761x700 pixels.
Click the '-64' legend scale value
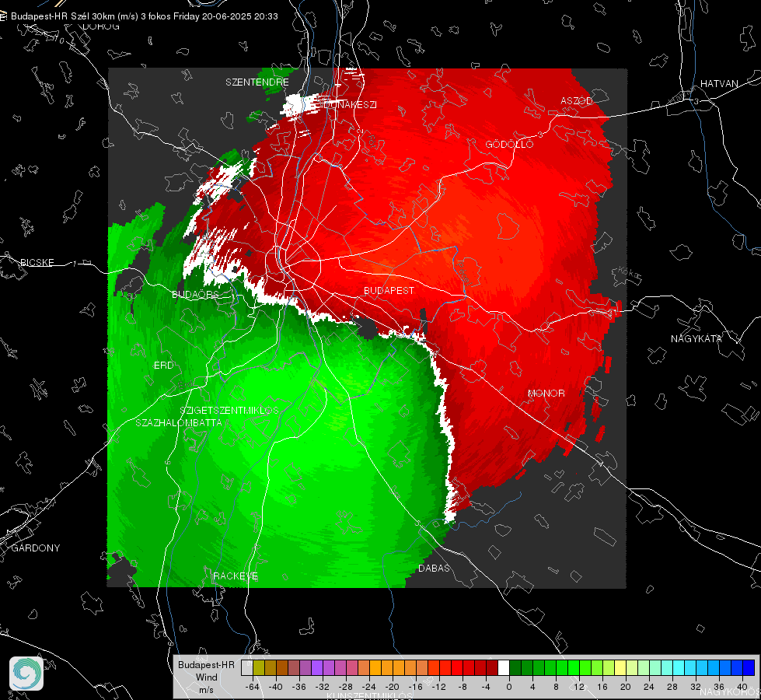point(253,687)
